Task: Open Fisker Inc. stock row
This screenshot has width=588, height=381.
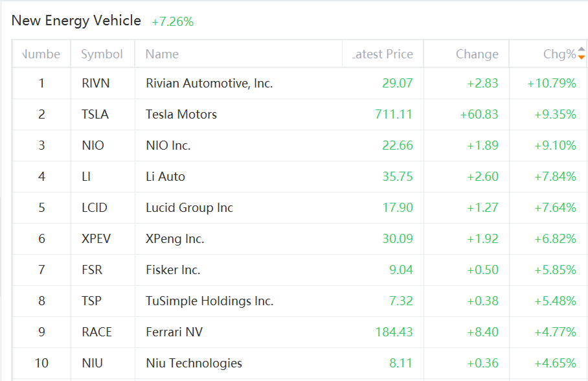Action: 173,270
